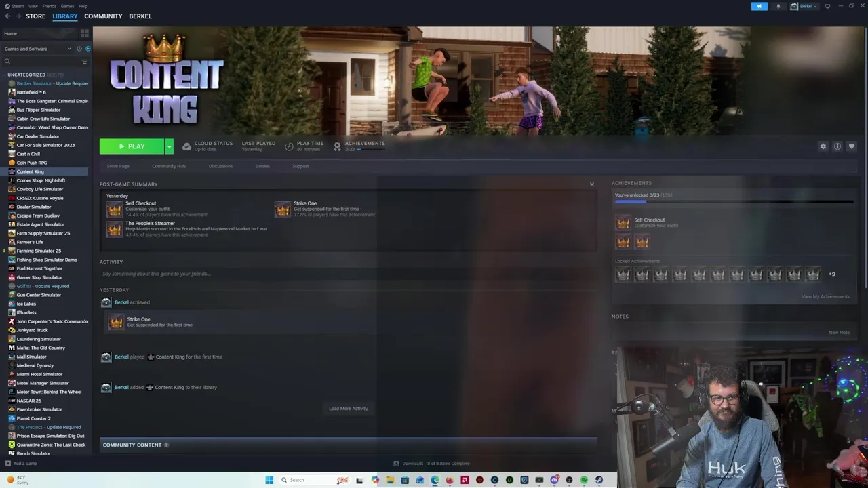Select Farming Simulator 25 in list
Viewport: 868px width, 488px height.
[x=39, y=251]
